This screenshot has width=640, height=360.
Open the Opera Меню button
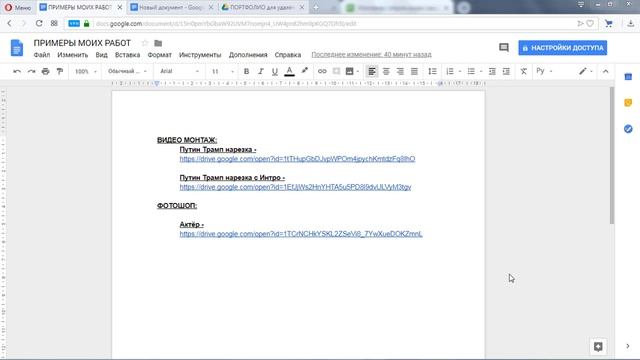coord(18,7)
